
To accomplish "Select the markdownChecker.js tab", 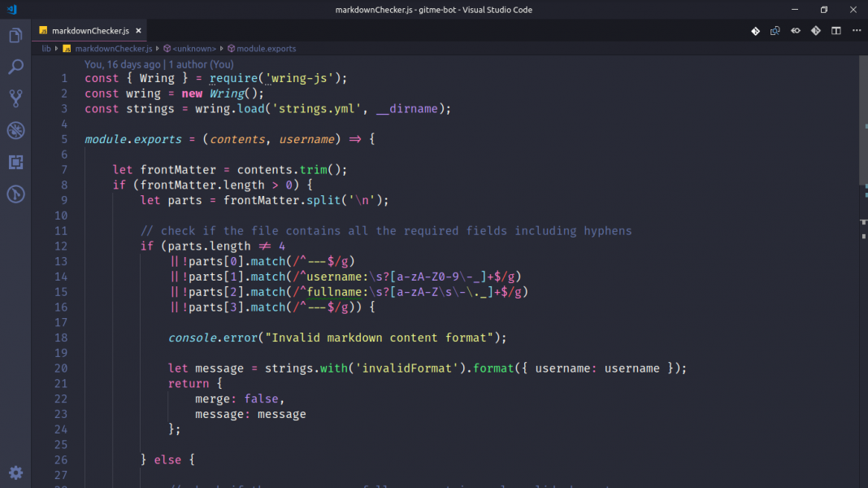I will click(x=89, y=30).
